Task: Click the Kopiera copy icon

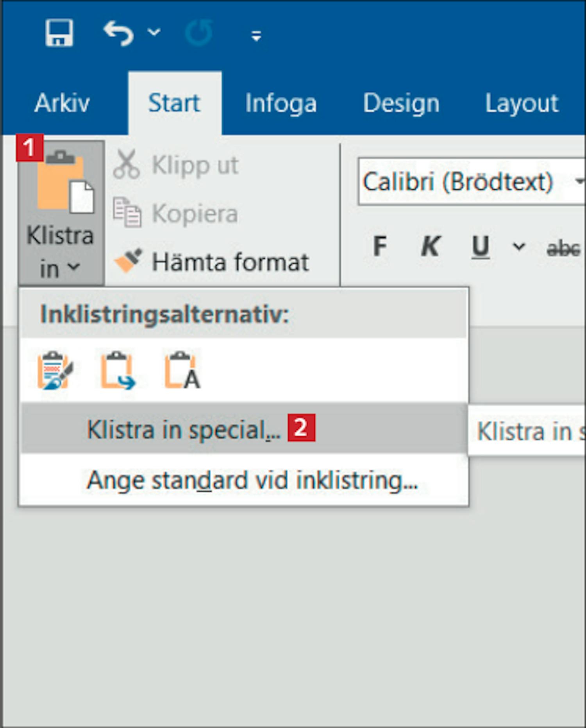Action: point(127,212)
